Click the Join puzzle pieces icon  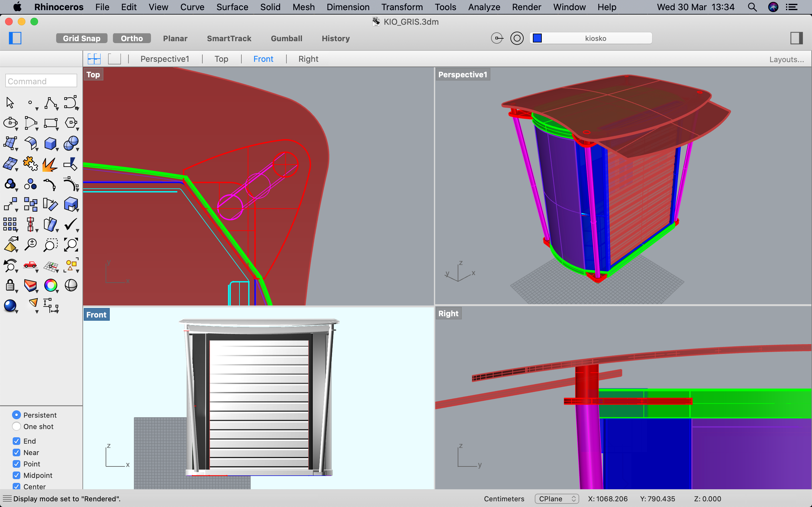[x=30, y=164]
